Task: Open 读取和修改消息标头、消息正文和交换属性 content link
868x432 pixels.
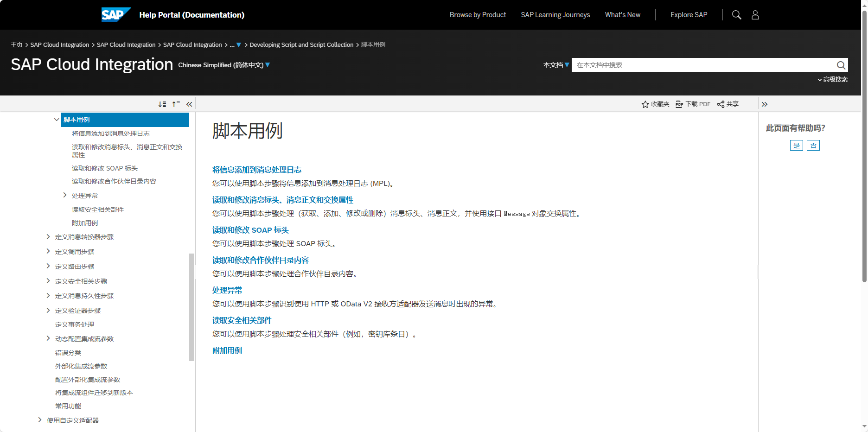Action: [x=283, y=200]
